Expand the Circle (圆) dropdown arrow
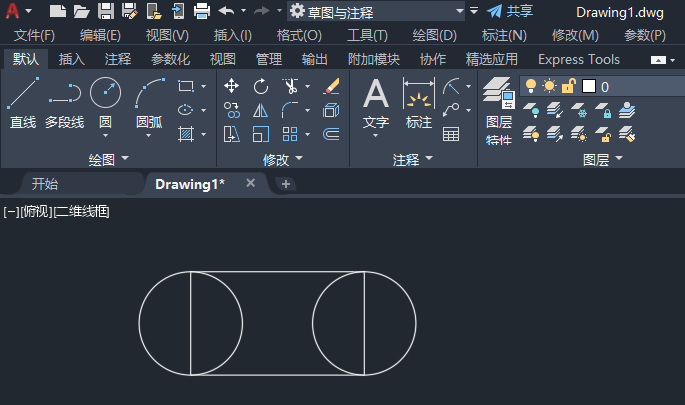 coord(105,136)
